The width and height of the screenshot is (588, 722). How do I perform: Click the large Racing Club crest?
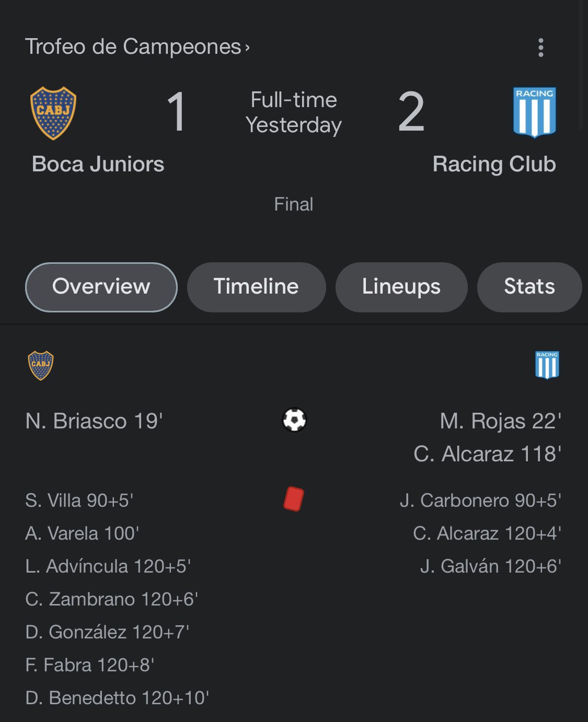(x=534, y=112)
